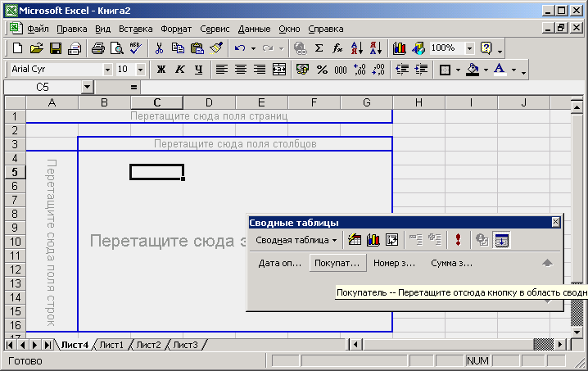This screenshot has width=588, height=371.
Task: Open print preview
Action: (117, 48)
